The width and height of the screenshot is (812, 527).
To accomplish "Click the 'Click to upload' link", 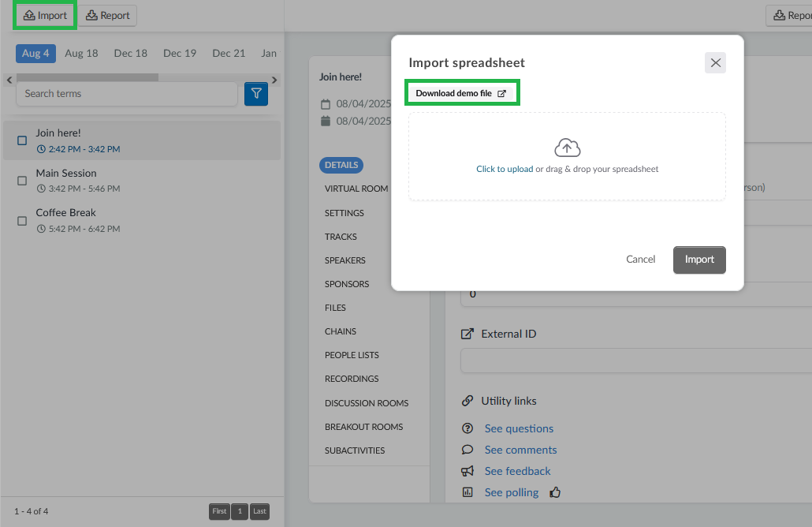I will click(x=505, y=169).
